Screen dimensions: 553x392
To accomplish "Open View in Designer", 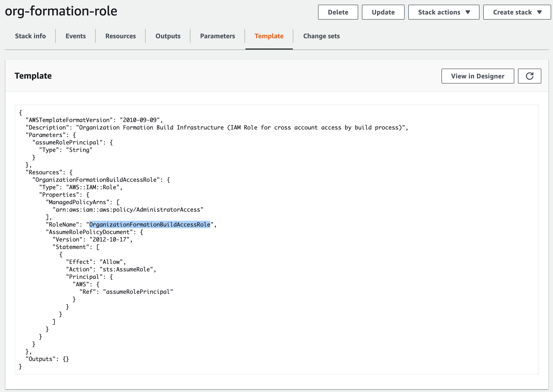I will coord(477,76).
